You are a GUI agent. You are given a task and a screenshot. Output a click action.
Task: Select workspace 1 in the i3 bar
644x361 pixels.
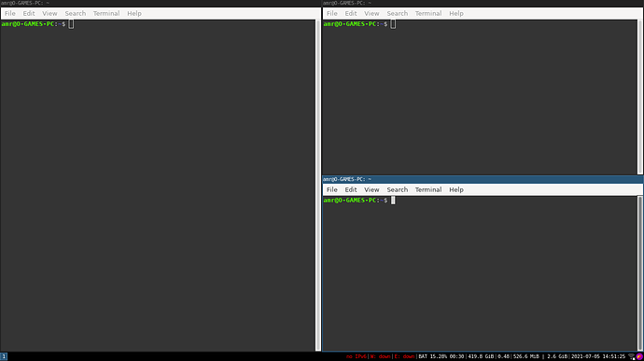point(4,356)
